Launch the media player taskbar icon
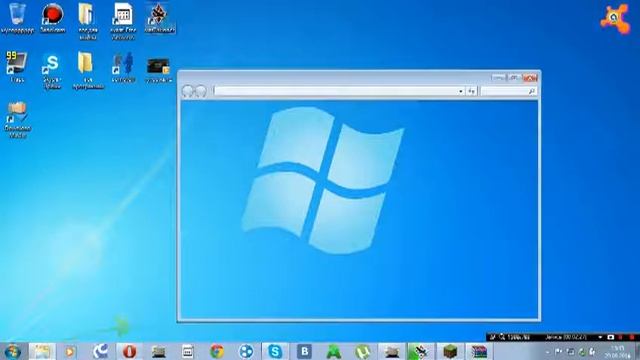The width and height of the screenshot is (640, 360). [70, 351]
